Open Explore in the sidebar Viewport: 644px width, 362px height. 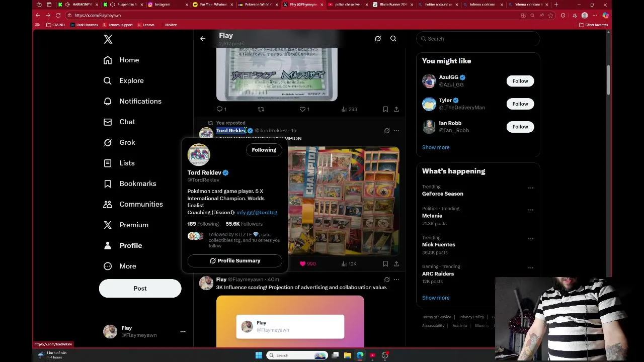pos(124,80)
